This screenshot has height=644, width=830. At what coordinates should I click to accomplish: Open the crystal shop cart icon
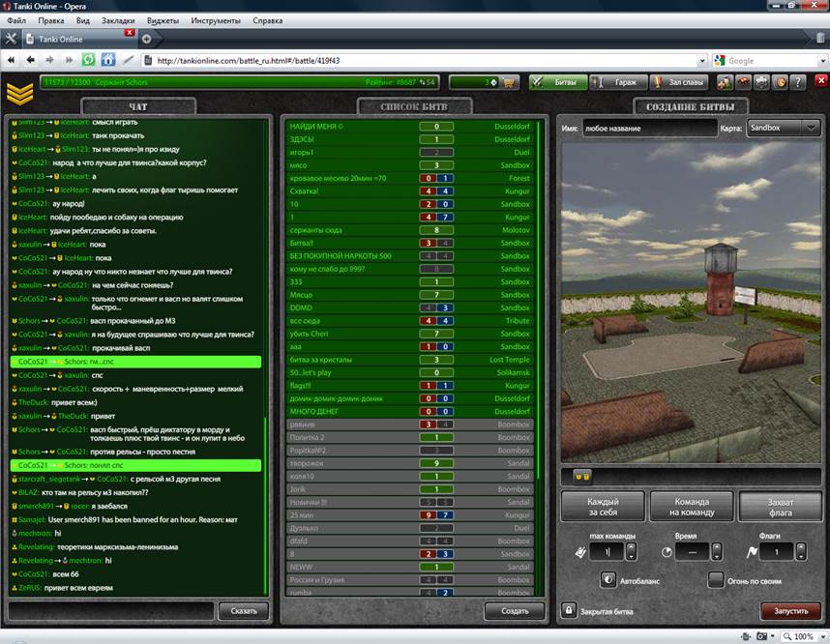click(509, 82)
